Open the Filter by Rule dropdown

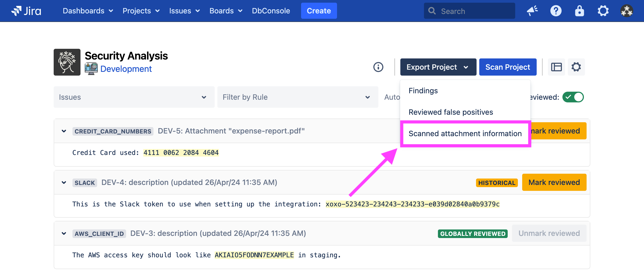[298, 97]
